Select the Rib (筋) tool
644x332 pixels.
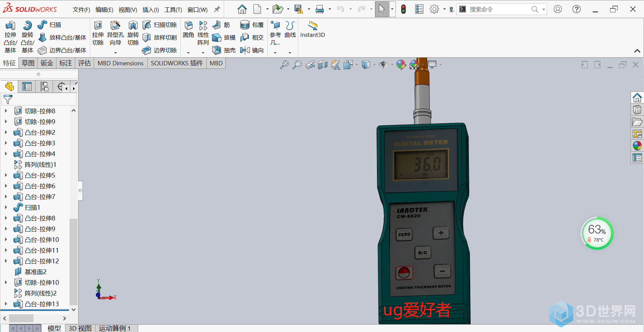click(x=221, y=25)
